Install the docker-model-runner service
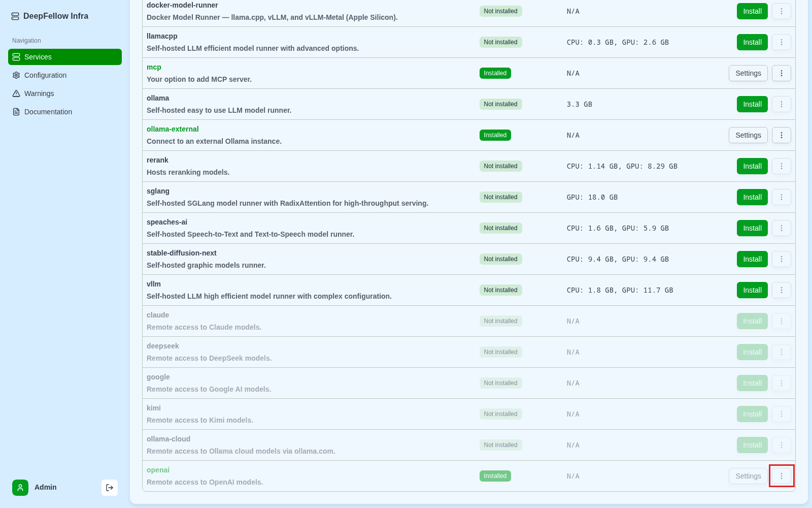Screen dimensions: 812x508 point(752,11)
